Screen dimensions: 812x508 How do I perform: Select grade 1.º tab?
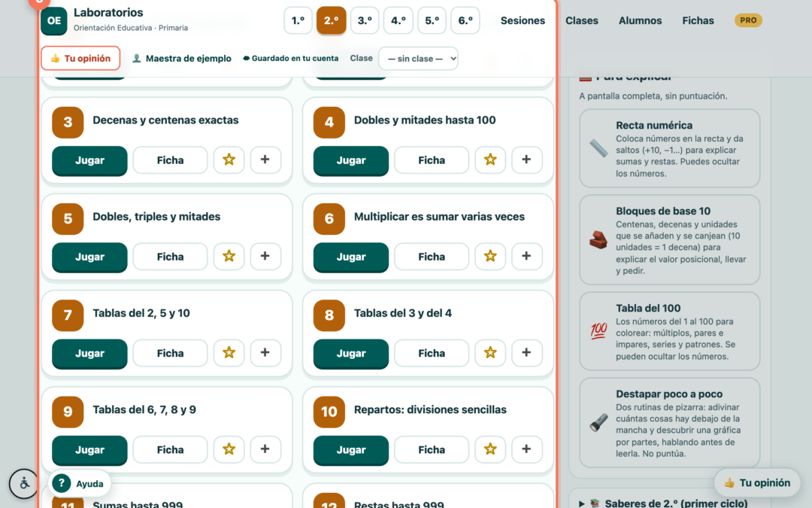tap(298, 21)
